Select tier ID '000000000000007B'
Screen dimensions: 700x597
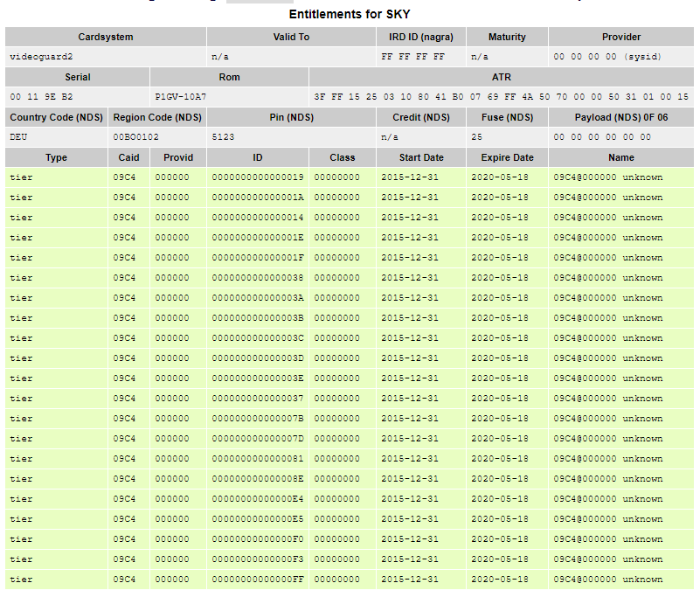click(258, 419)
